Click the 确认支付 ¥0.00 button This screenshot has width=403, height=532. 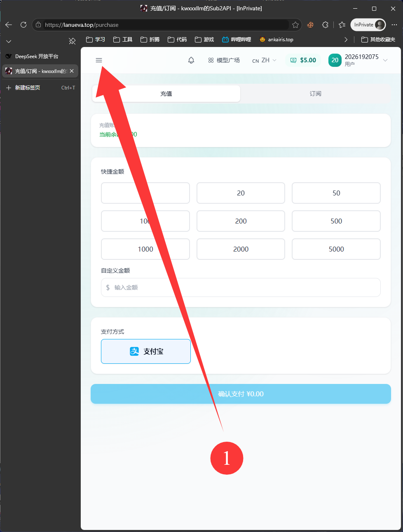click(241, 394)
